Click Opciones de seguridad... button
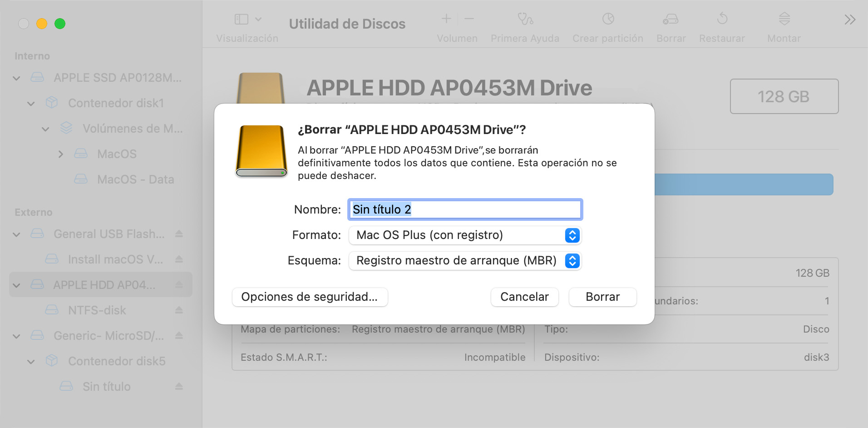868x428 pixels. 310,297
